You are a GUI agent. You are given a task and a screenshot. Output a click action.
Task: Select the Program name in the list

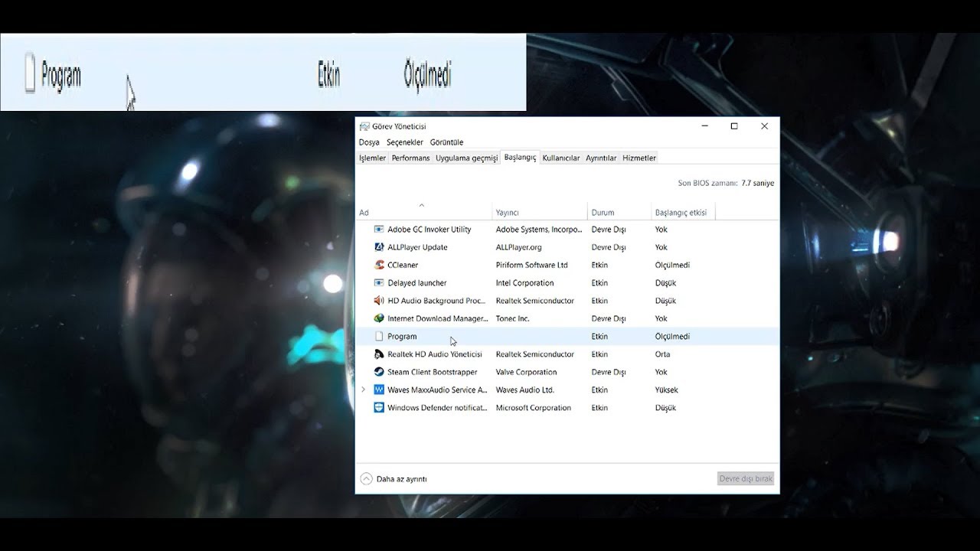(402, 337)
